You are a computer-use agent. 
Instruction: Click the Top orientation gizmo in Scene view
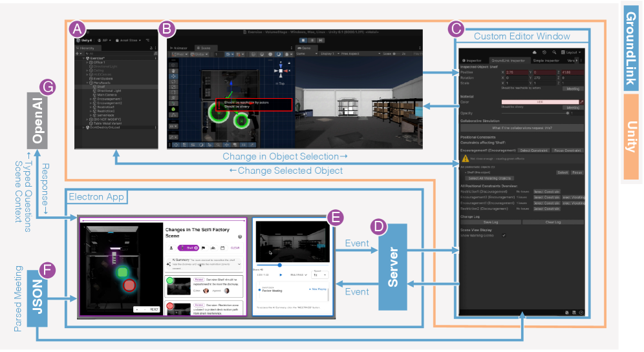tap(281, 71)
